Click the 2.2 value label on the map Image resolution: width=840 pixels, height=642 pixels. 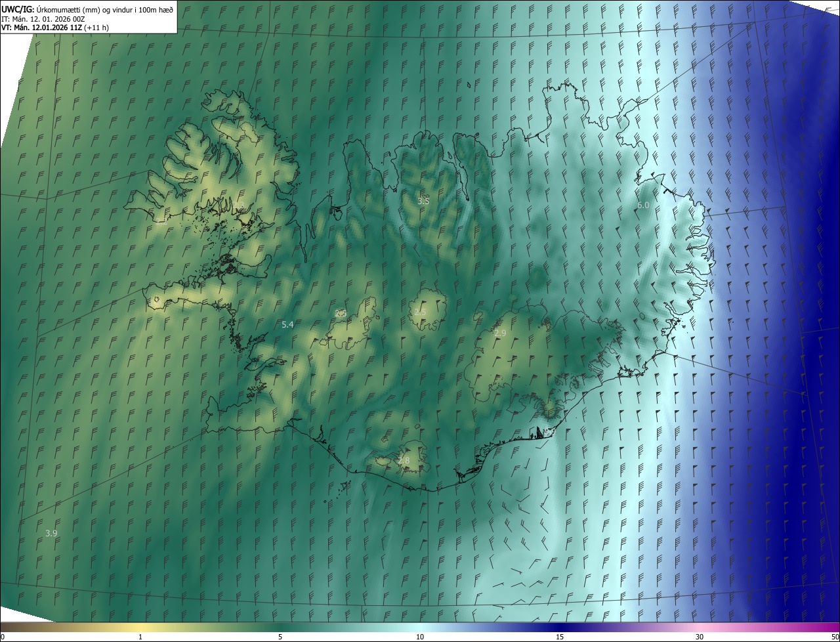[x=161, y=221]
